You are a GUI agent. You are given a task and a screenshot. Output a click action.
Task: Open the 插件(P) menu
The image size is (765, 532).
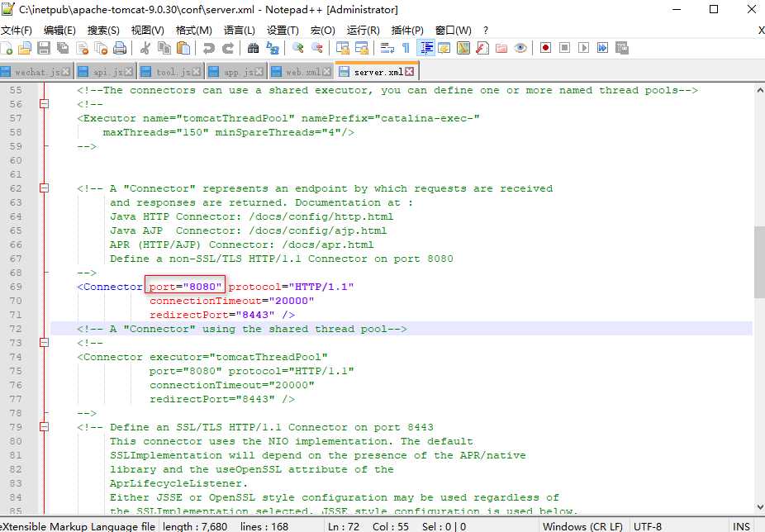407,31
